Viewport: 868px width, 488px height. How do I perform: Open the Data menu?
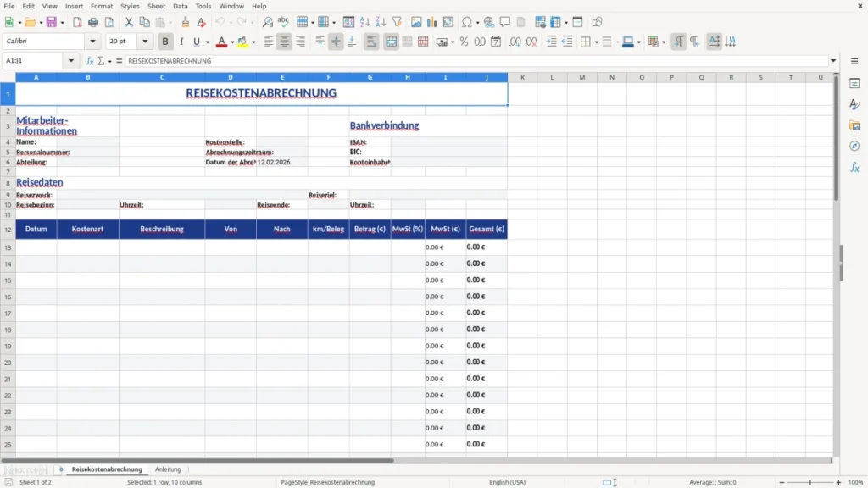click(180, 6)
